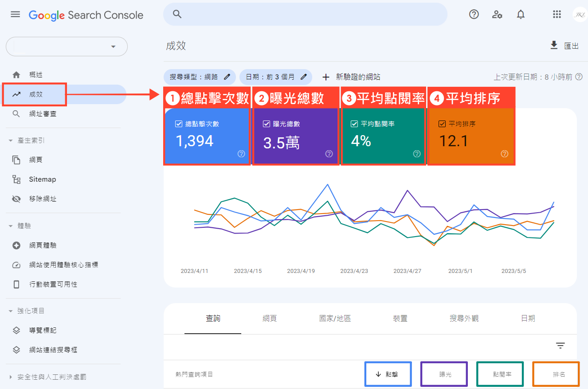Image resolution: width=588 pixels, height=389 pixels.
Task: Click the 新驗證的網站 add filter button
Action: tap(351, 77)
